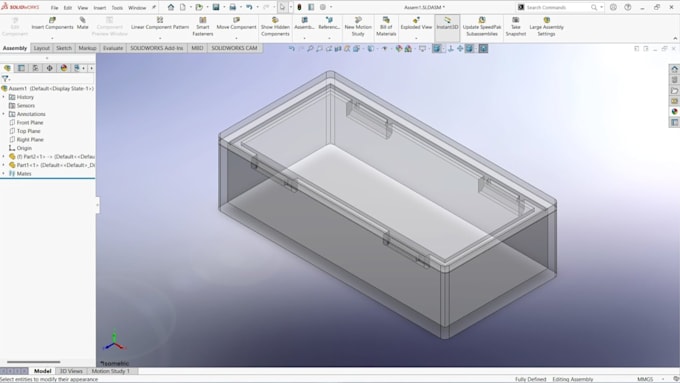
Task: Start a New Motion Study
Action: [x=358, y=20]
